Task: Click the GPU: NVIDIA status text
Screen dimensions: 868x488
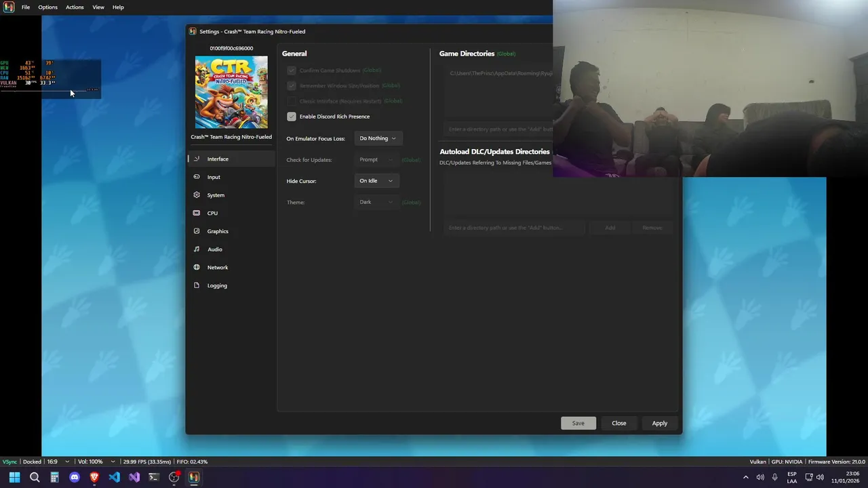Action: point(787,462)
